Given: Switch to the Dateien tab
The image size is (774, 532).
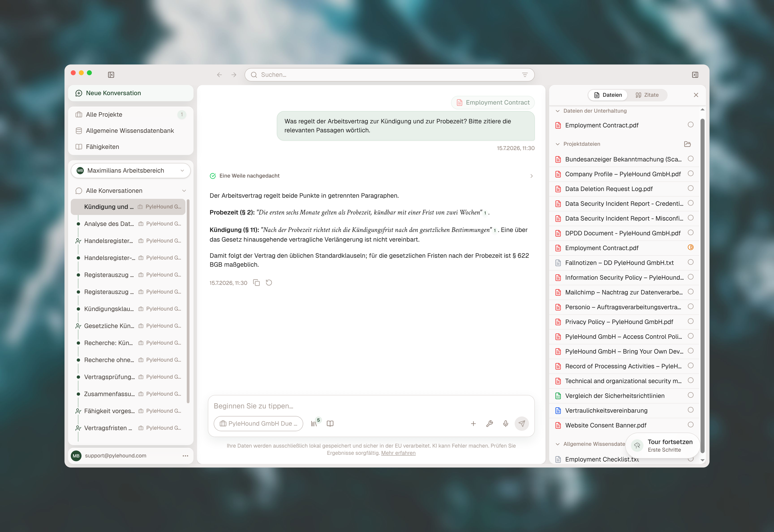Looking at the screenshot, I should click(608, 95).
